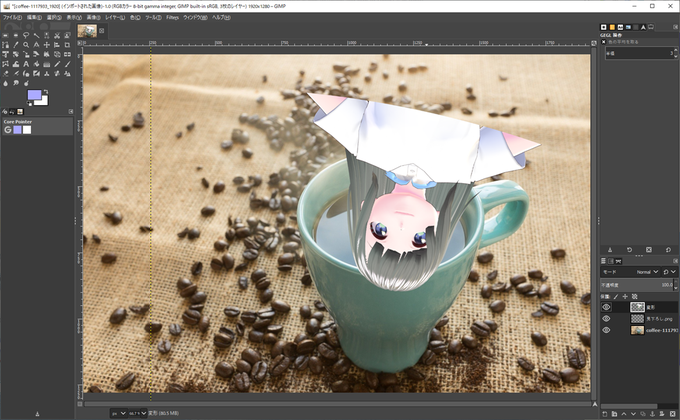The width and height of the screenshot is (680, 420).
Task: Select the Bucket Fill tool
Action: point(36,64)
